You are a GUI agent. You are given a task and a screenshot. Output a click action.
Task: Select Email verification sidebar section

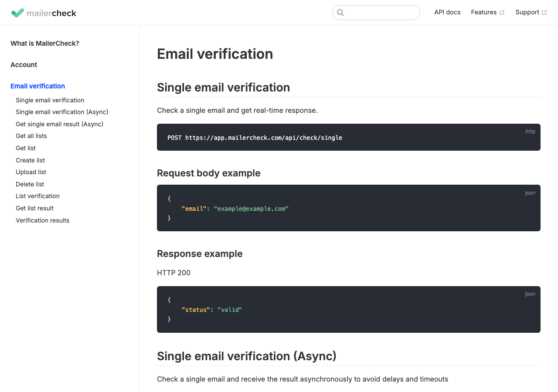(37, 86)
